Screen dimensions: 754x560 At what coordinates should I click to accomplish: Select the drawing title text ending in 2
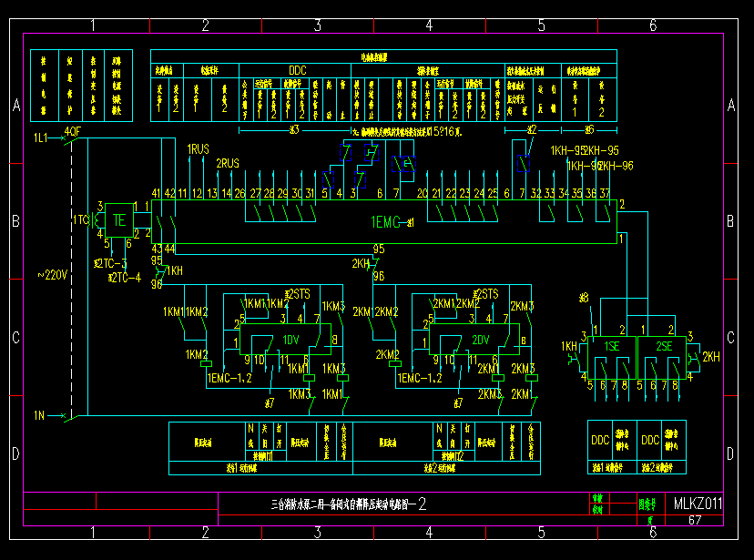point(349,504)
